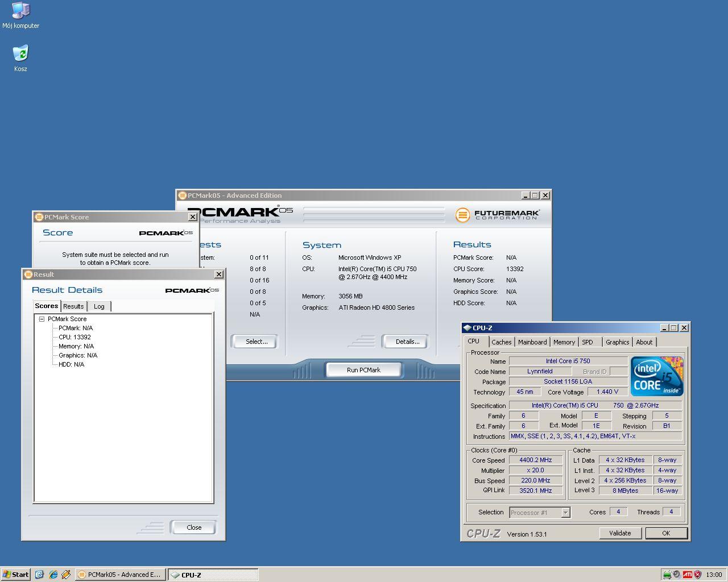Switch to the Mainboard tab in CPU-Z
Viewport: 728px width, 582px height.
(532, 342)
